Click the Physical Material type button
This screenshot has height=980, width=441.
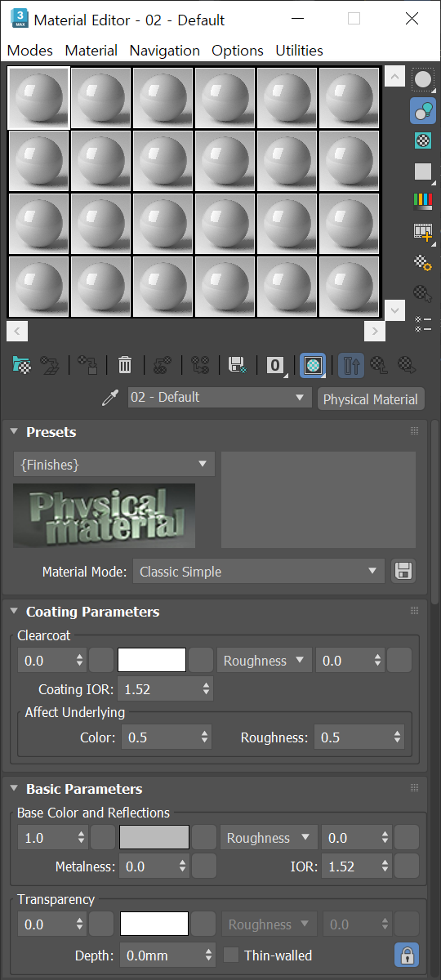(371, 399)
